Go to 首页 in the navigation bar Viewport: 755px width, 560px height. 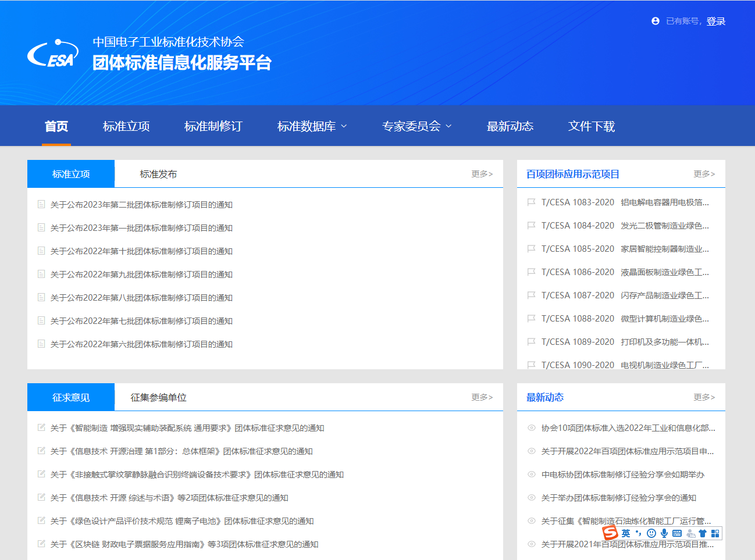(x=56, y=126)
